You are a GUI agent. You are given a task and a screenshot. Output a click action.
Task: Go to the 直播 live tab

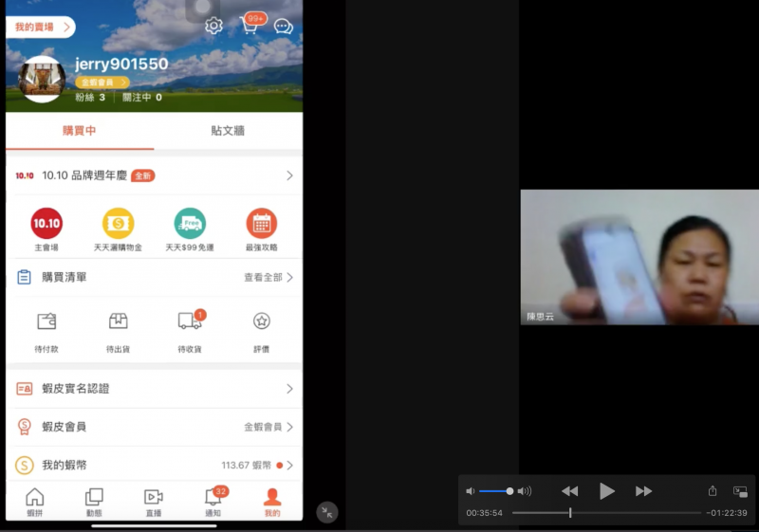coord(154,502)
